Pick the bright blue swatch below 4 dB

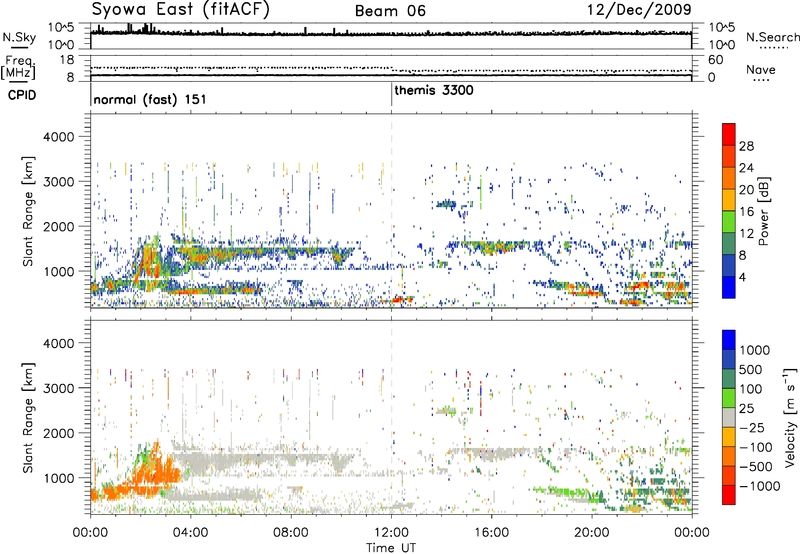729,287
